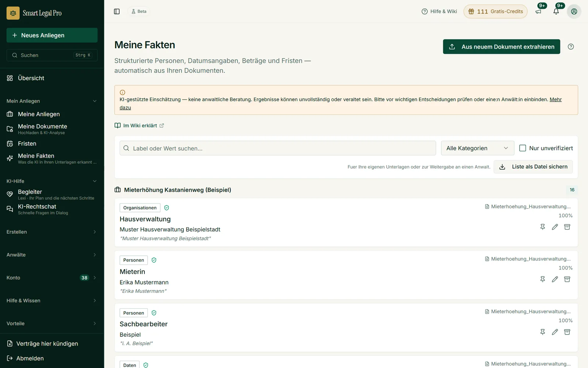
Task: Expand the Anwälte section
Action: (x=52, y=255)
